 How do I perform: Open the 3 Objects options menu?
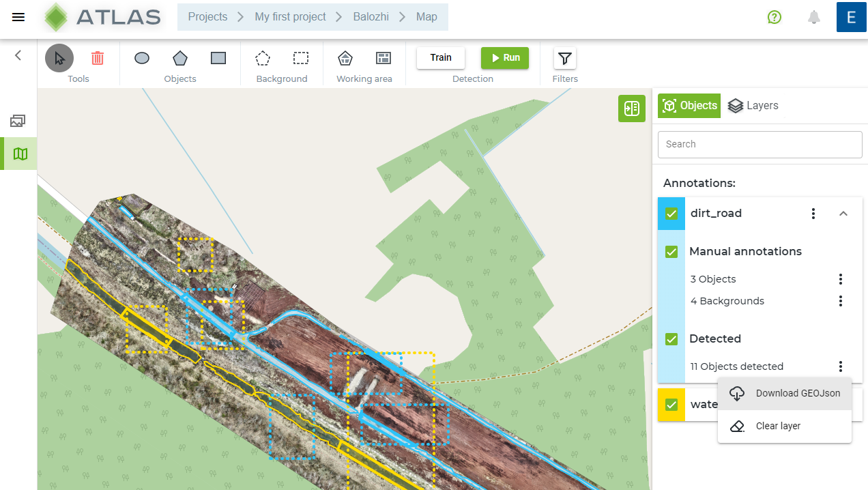(841, 279)
